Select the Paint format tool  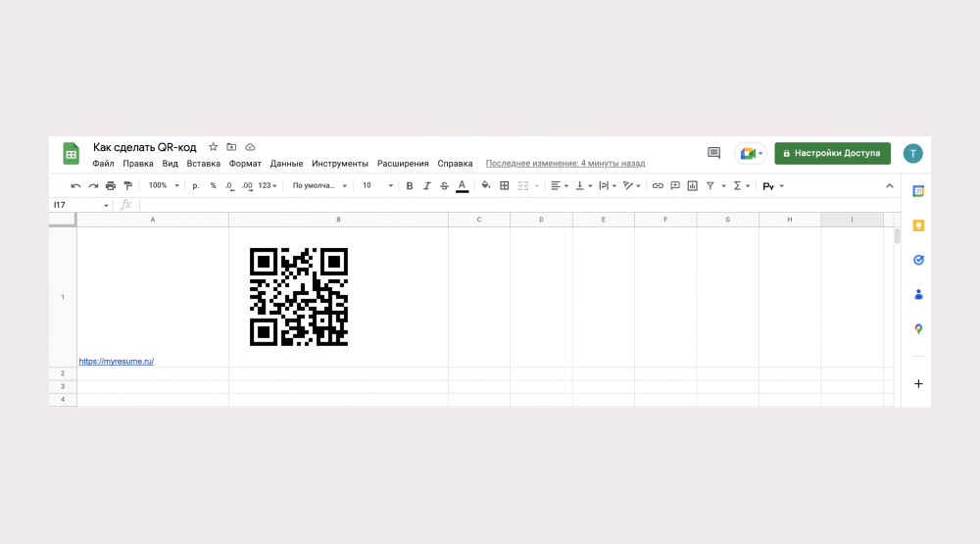coord(128,185)
